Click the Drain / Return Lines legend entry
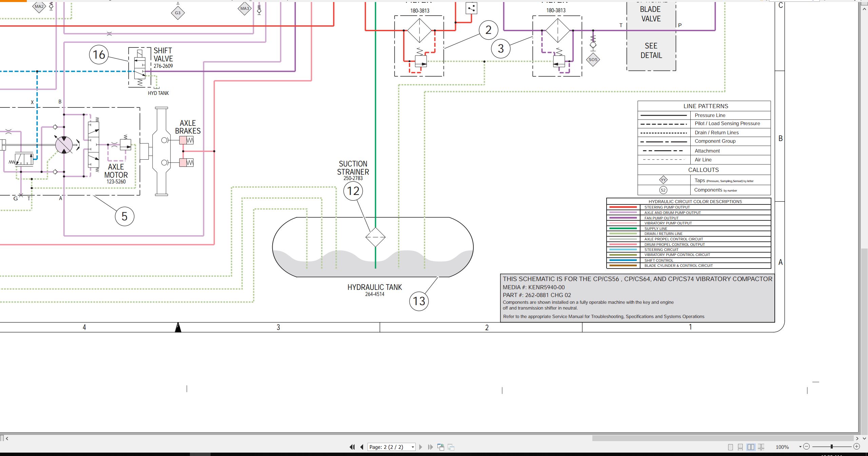Screen dimensions: 868x456 [x=716, y=133]
